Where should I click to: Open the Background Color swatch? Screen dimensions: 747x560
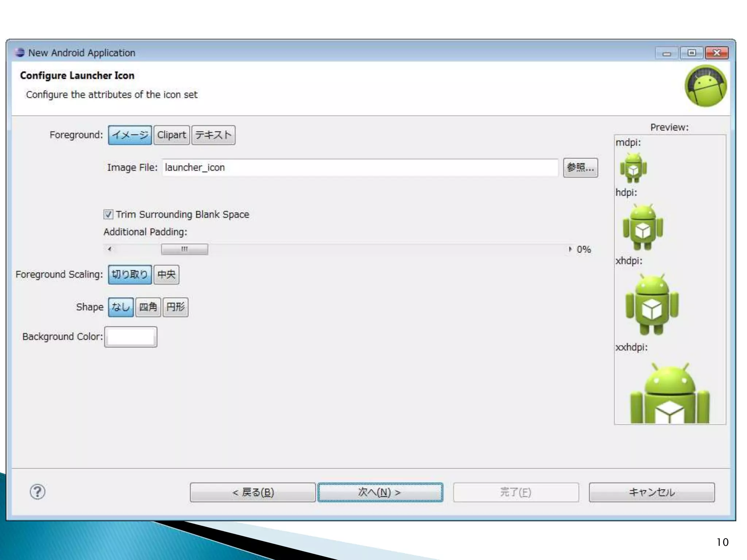coord(131,337)
